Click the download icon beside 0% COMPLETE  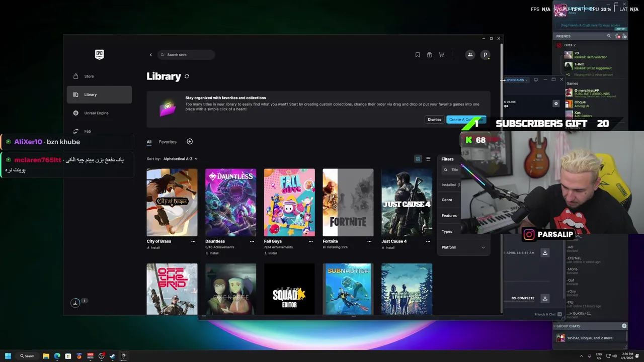click(545, 298)
